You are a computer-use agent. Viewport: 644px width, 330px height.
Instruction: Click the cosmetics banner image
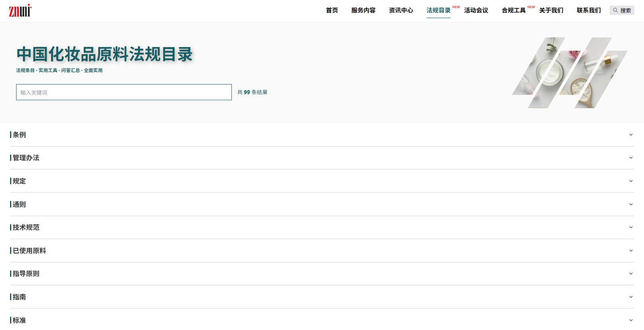point(570,73)
